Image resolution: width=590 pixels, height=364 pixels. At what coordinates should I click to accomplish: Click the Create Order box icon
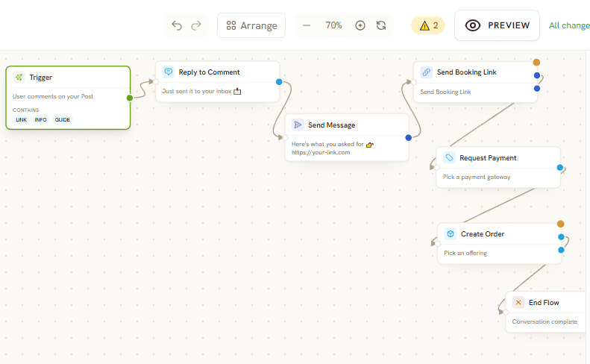pos(451,233)
